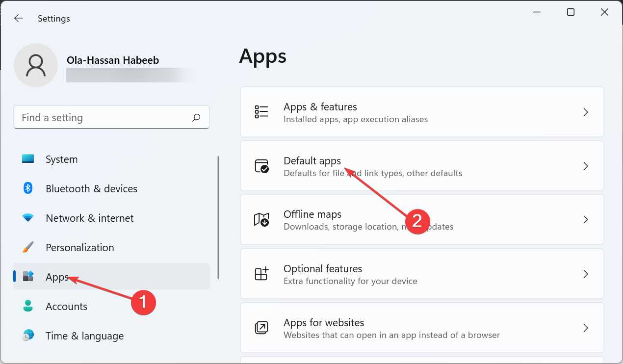The image size is (623, 364).
Task: Click the Optional features icon
Action: pyautogui.click(x=261, y=274)
